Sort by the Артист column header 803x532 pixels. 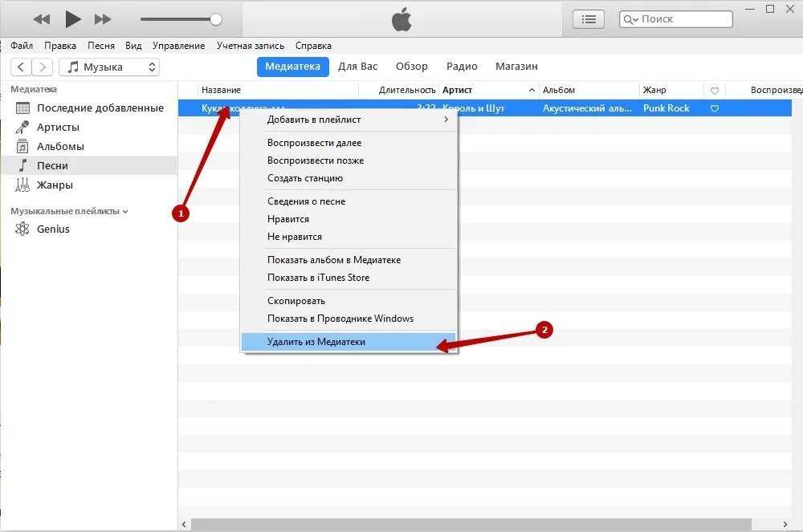488,90
